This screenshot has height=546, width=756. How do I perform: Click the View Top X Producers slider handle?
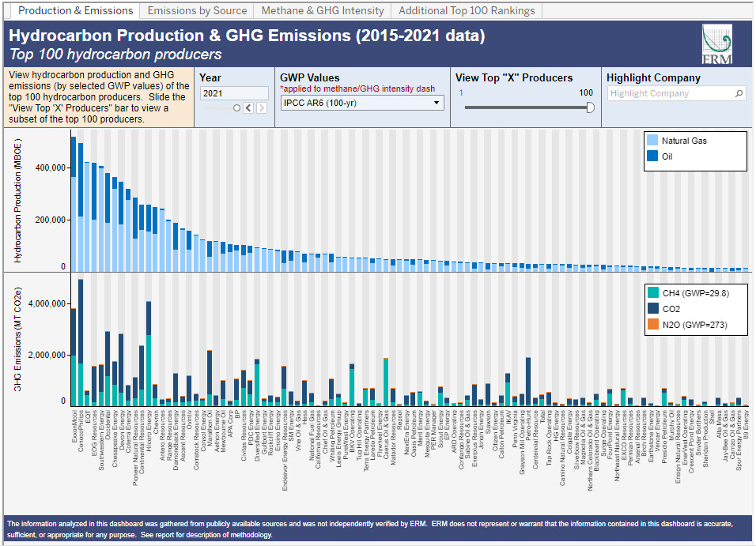point(590,107)
